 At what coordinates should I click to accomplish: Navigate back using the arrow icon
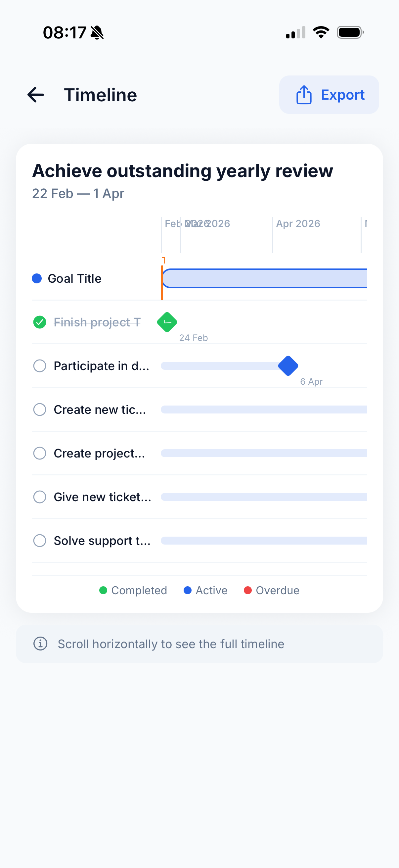pos(35,95)
